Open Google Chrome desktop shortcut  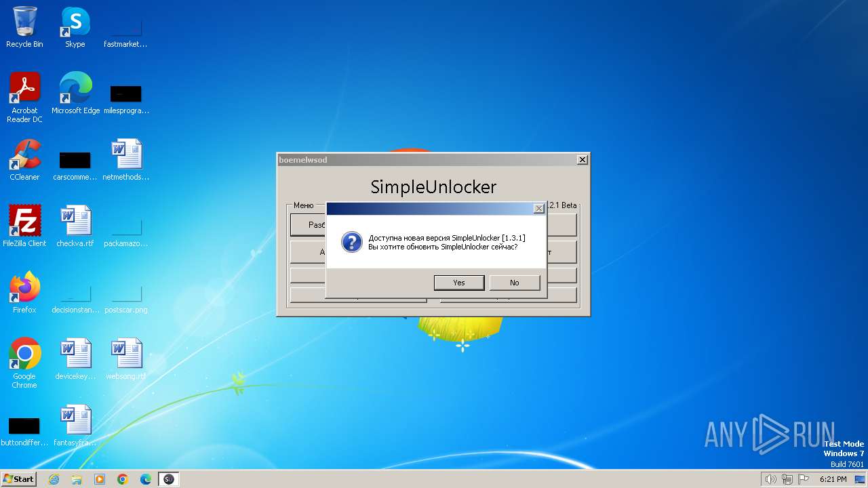pos(24,363)
